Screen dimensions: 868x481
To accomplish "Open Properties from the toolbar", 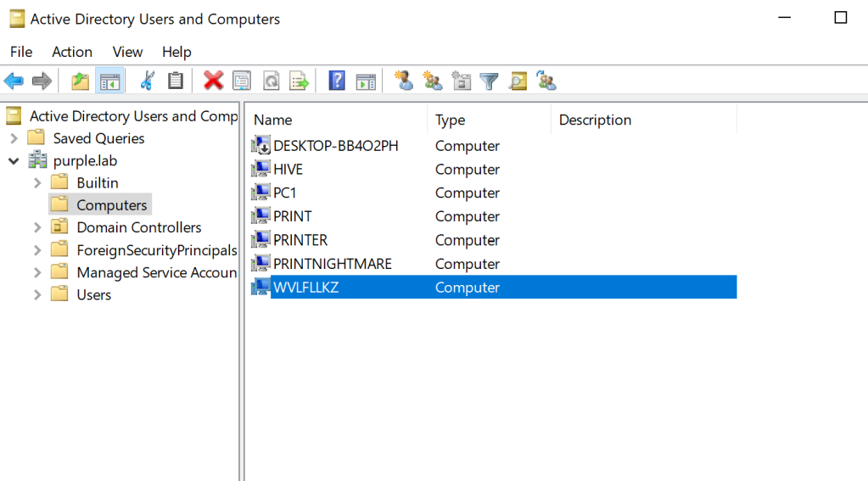I will point(242,81).
